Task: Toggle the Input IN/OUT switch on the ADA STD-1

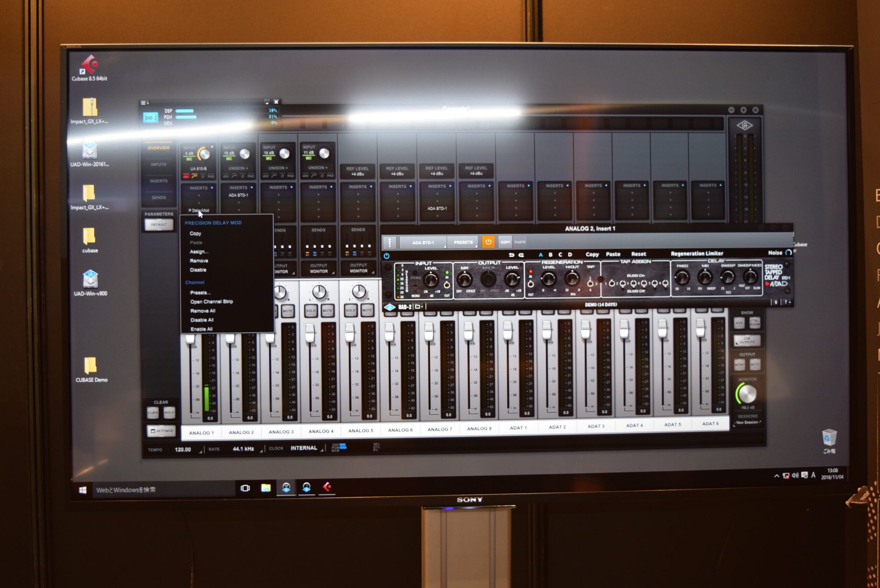Action: pyautogui.click(x=447, y=285)
